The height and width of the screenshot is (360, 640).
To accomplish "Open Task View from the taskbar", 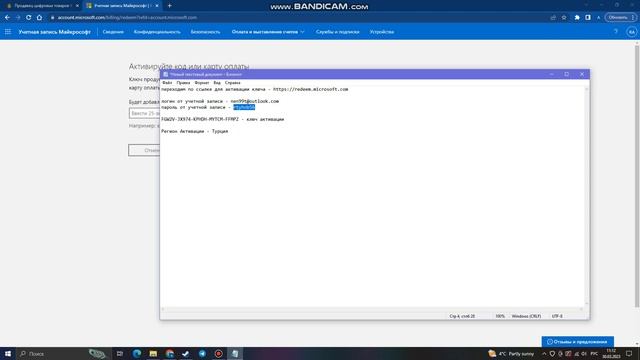I will tap(120, 353).
